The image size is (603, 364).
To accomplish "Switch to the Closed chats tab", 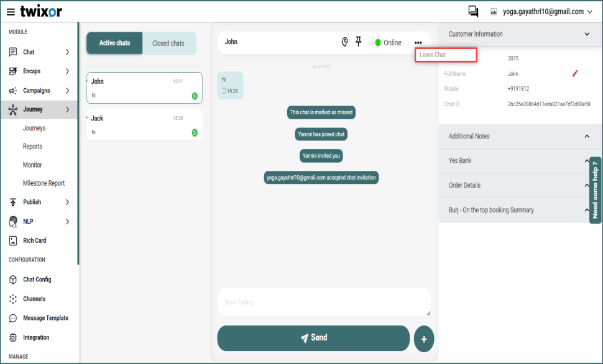I will 168,43.
